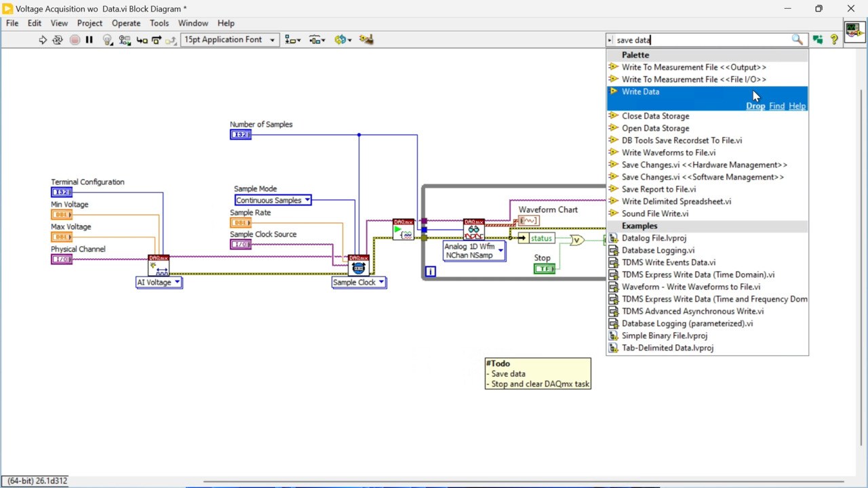Open the Distribute Objects dropdown

coord(317,40)
